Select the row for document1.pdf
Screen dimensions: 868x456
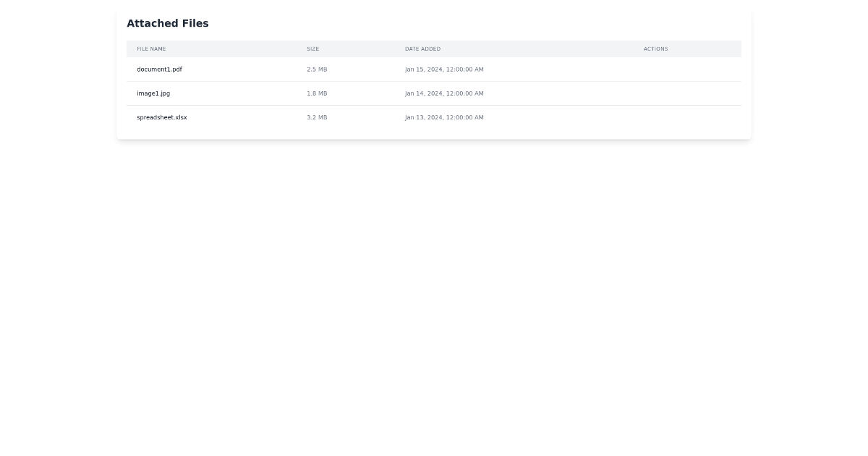pyautogui.click(x=434, y=69)
